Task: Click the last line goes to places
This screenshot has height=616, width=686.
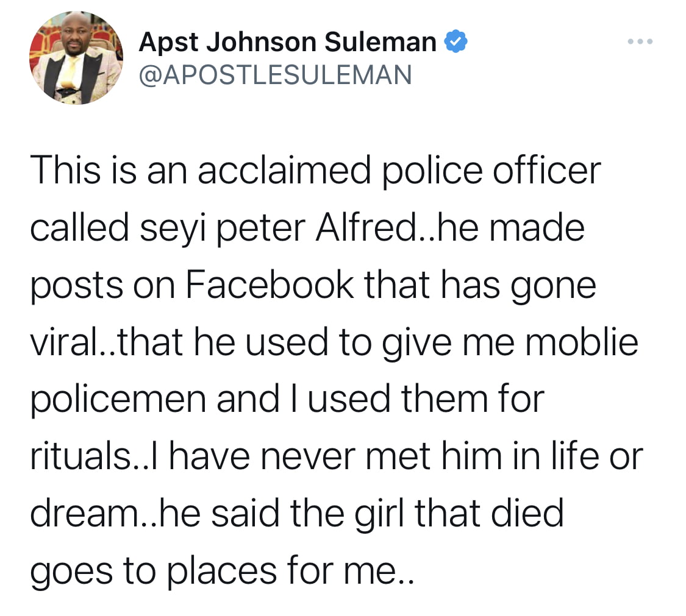Action: click(221, 572)
